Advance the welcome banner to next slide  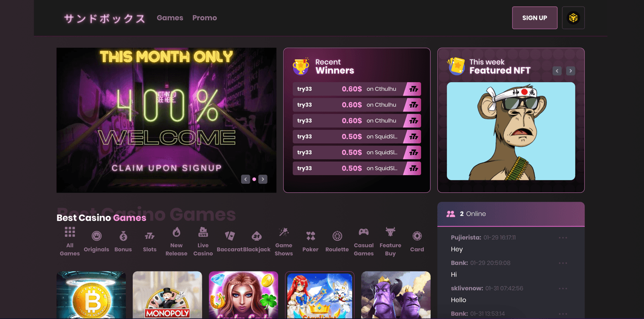coord(263,179)
